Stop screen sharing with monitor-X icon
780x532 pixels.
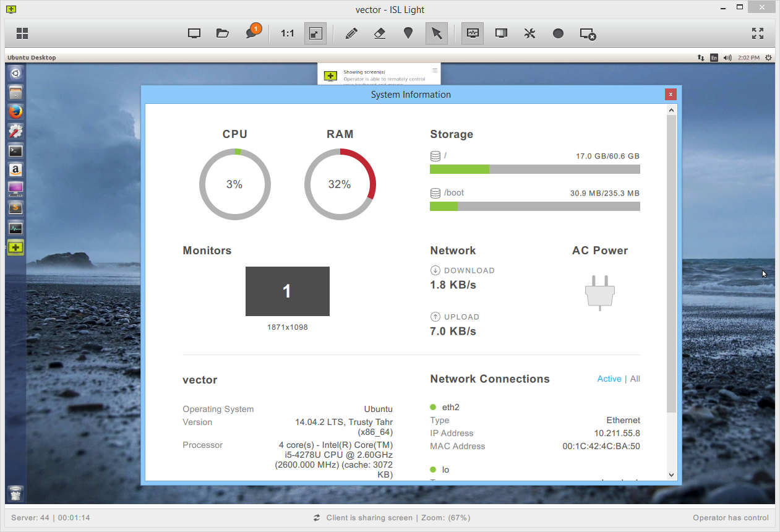[588, 34]
